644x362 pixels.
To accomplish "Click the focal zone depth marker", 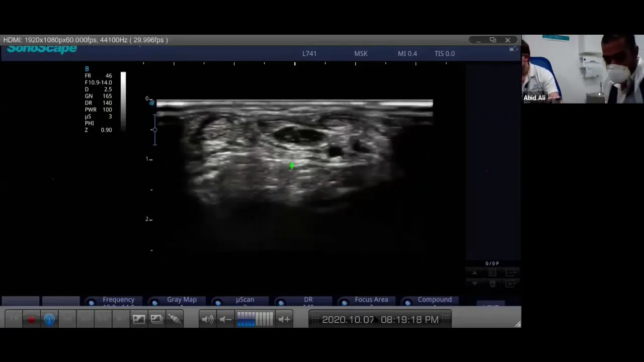I will pyautogui.click(x=154, y=130).
